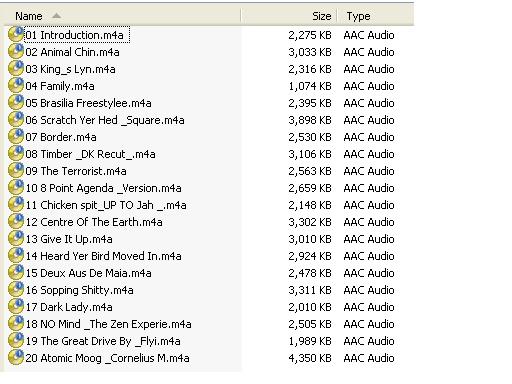
Task: Click the icon for 04 Family.m4a
Action: click(16, 86)
